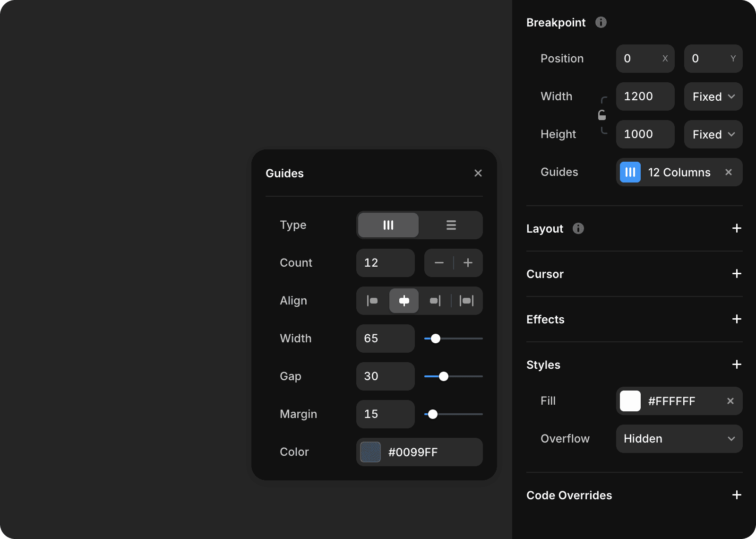Align guides to the left

click(x=372, y=301)
